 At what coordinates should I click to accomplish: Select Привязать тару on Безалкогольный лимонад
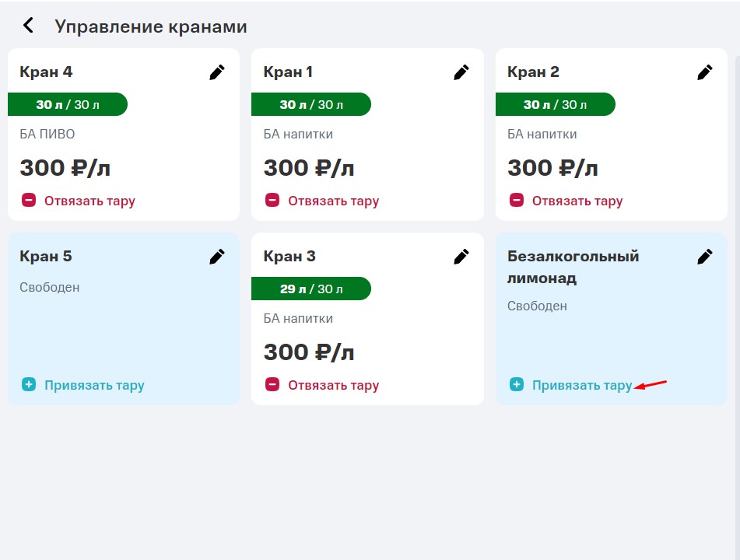(x=583, y=384)
